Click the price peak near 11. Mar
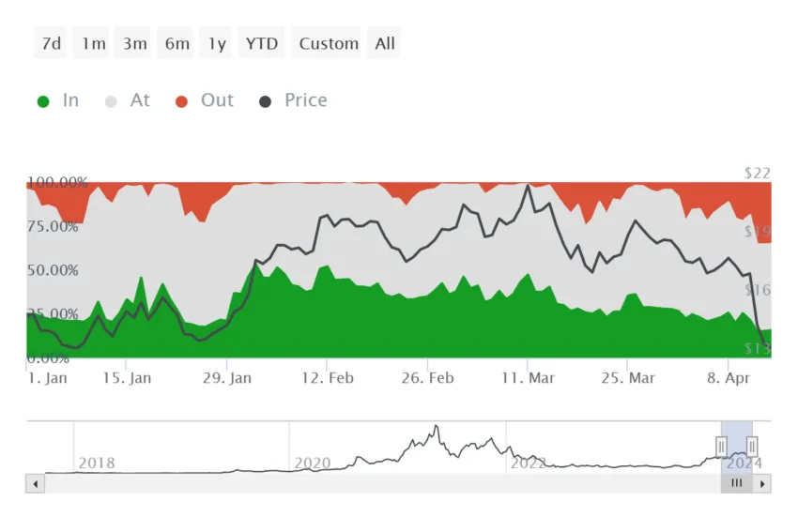Viewport: 798px width, 532px height. (528, 185)
